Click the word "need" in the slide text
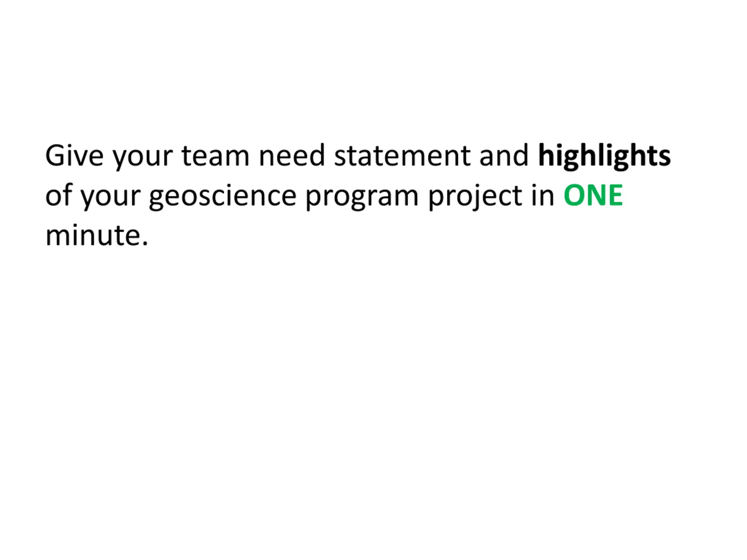Image resolution: width=747 pixels, height=560 pixels. (292, 156)
